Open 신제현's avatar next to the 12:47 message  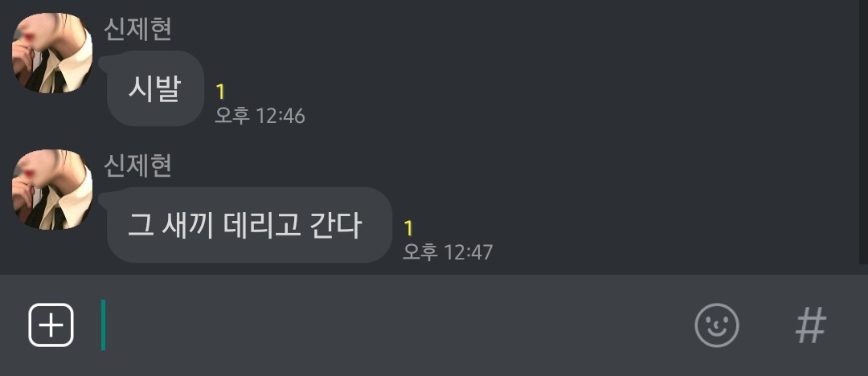tap(52, 190)
